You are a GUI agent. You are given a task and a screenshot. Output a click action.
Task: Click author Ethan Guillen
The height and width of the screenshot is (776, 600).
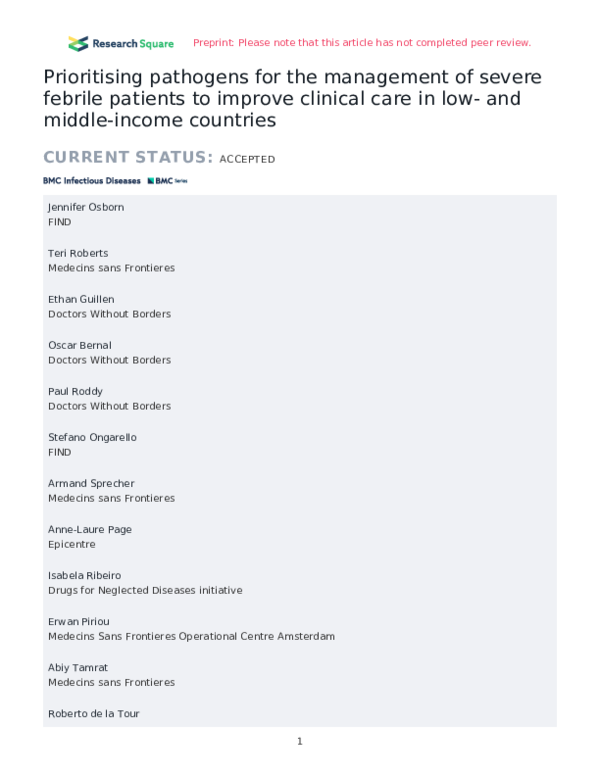pyautogui.click(x=81, y=299)
